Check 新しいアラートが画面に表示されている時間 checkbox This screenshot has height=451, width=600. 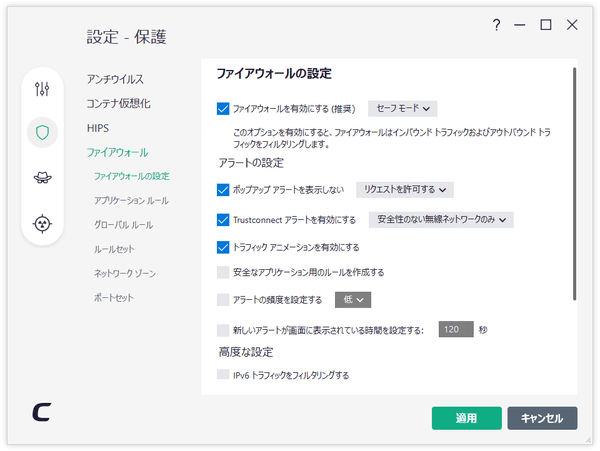coord(223,330)
